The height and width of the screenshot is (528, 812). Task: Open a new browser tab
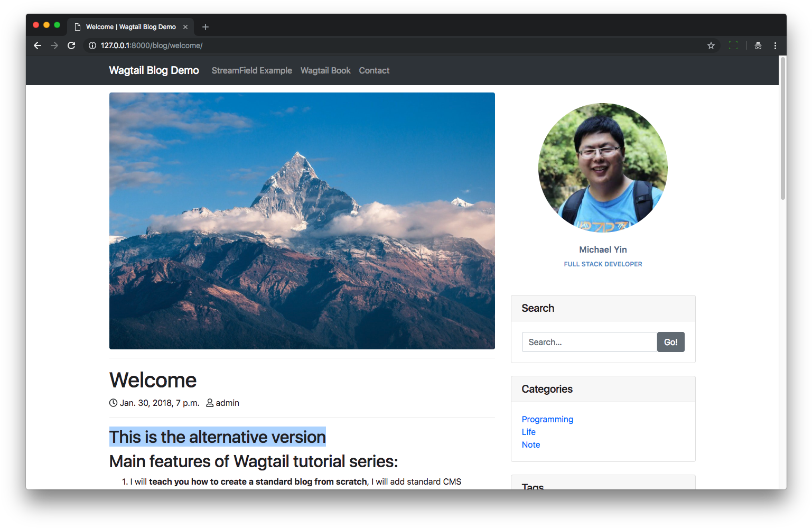tap(206, 27)
